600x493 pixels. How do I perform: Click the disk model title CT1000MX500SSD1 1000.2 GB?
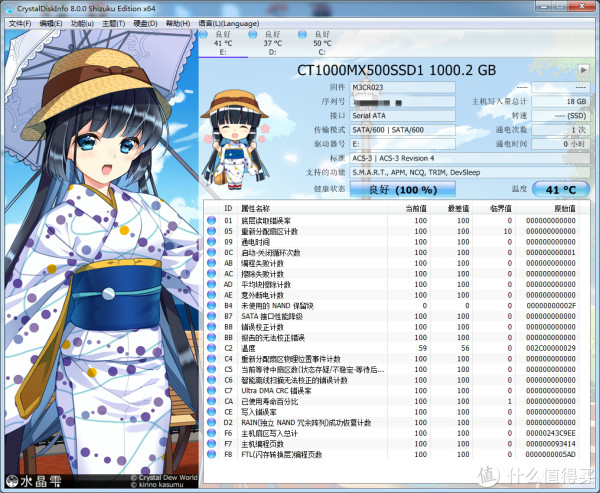coord(396,70)
